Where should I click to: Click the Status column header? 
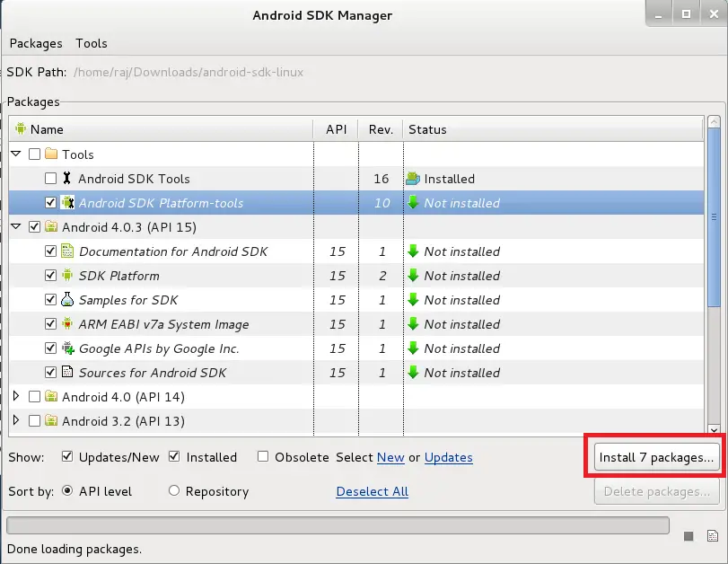pyautogui.click(x=554, y=129)
